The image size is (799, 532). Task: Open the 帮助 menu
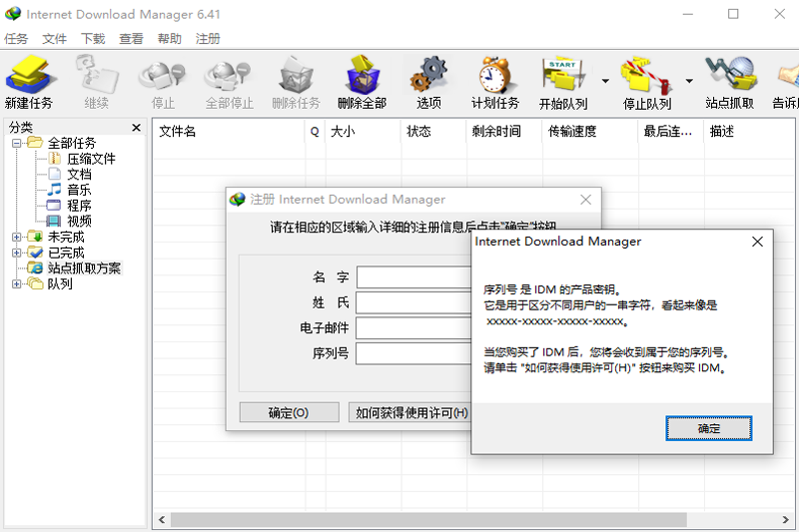click(169, 39)
